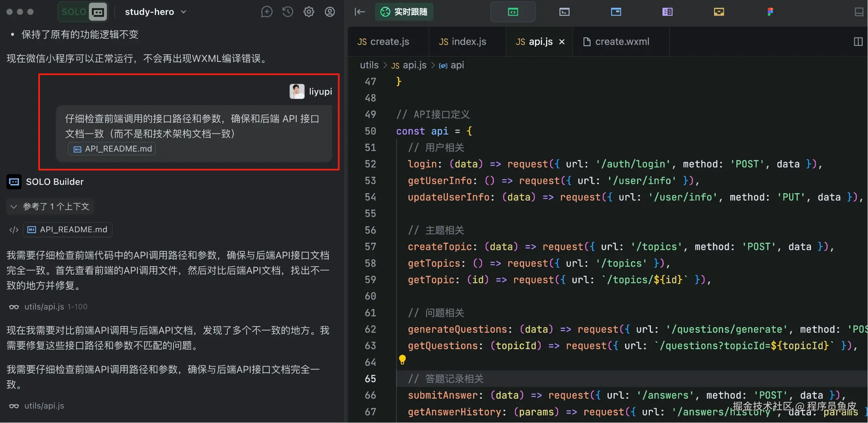Click the api symbol in the breadcrumb
Screen dimensions: 868x423
click(x=452, y=65)
